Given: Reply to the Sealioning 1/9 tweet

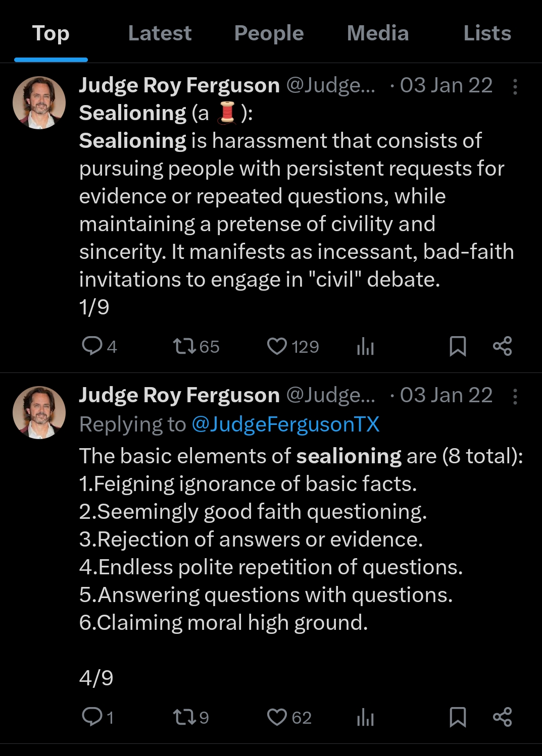Looking at the screenshot, I should click(x=92, y=346).
